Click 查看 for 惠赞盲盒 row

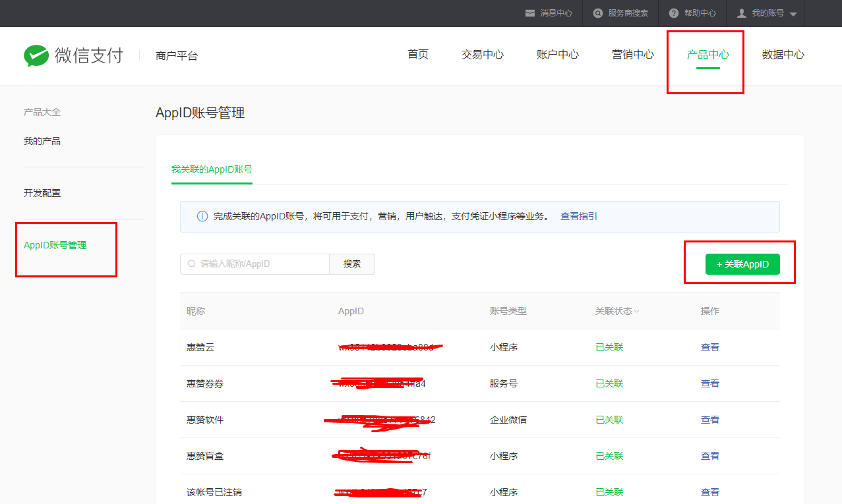tap(710, 456)
